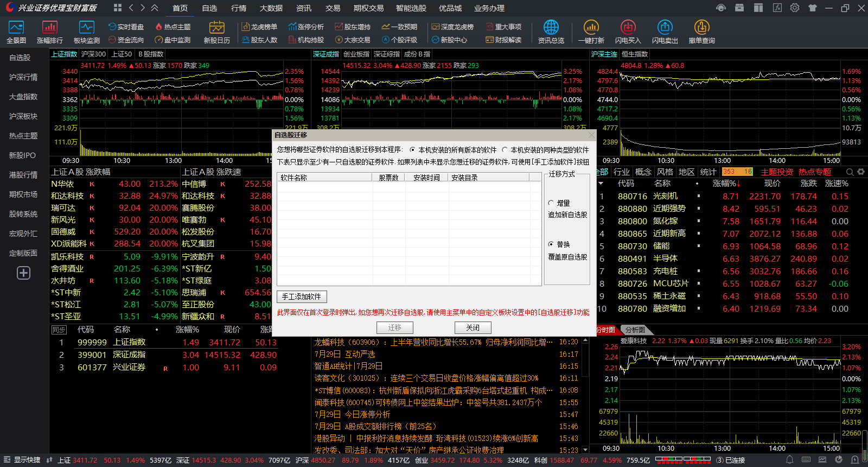The height and width of the screenshot is (467, 868).
Task: Open 新股IPO in left sidebar
Action: [22, 155]
